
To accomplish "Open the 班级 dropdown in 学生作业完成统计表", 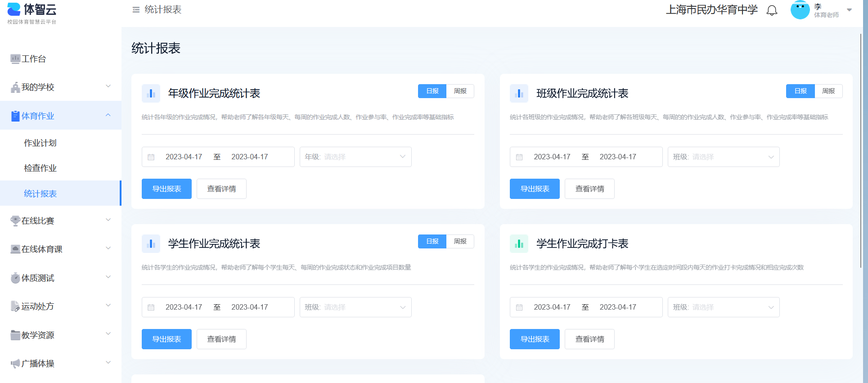I will [x=355, y=307].
